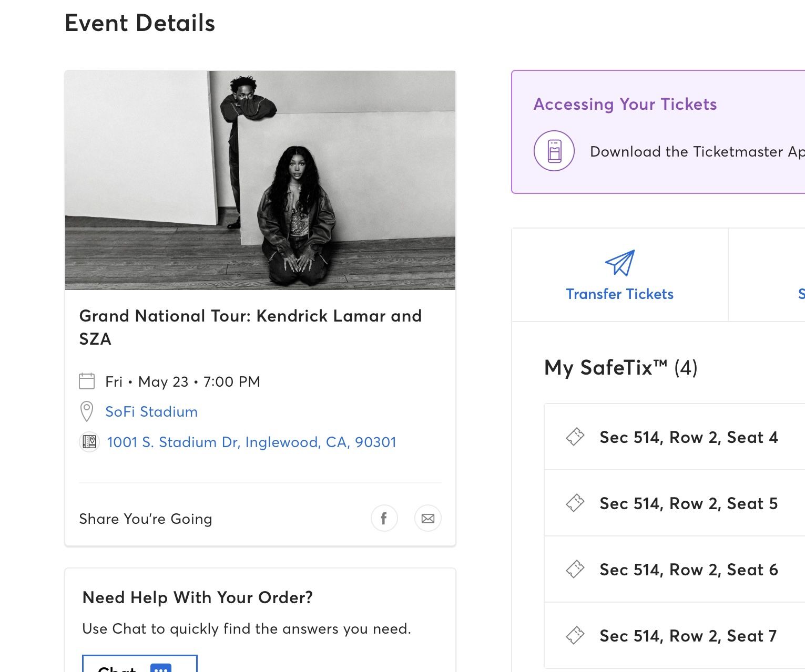Select the Transfer Tickets label
Viewport: 805px width, 672px height.
pyautogui.click(x=619, y=294)
